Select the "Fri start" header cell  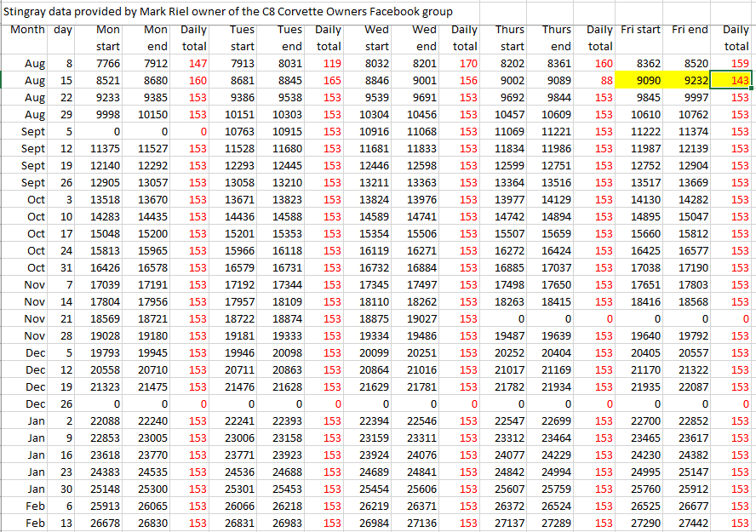(640, 30)
